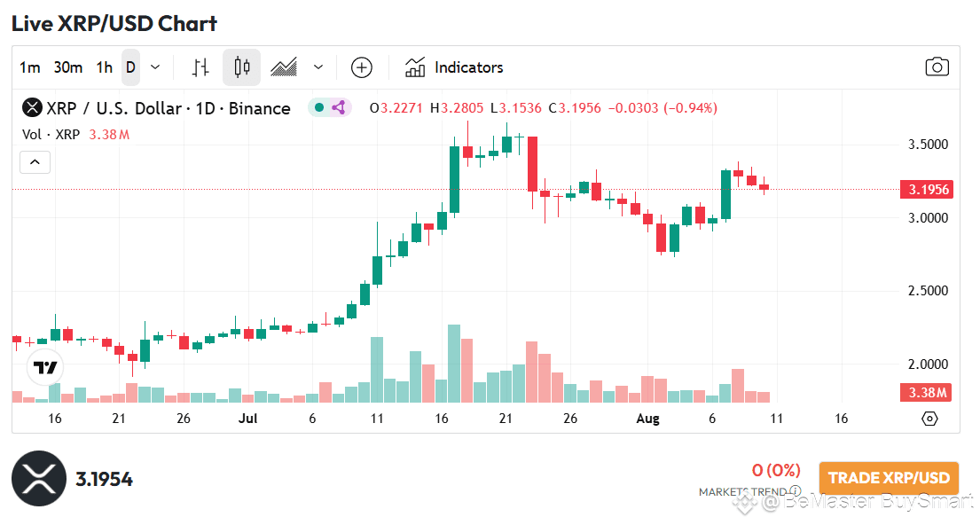The image size is (980, 525).
Task: Switch to the 30m timeframe
Action: [68, 67]
